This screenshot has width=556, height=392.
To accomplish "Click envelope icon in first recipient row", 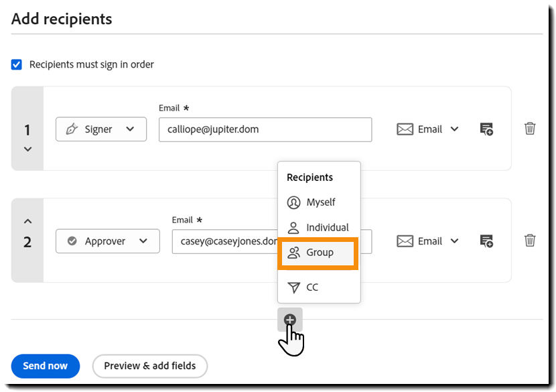I will coord(405,129).
